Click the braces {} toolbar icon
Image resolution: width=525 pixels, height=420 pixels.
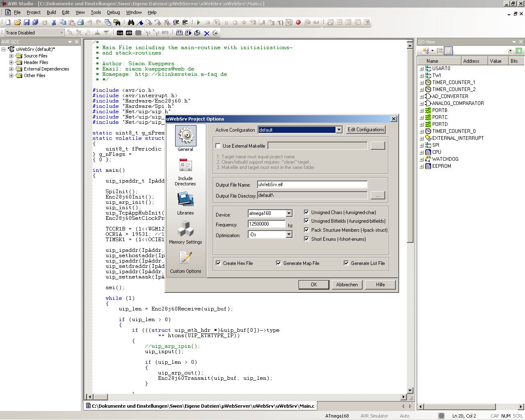pyautogui.click(x=281, y=23)
